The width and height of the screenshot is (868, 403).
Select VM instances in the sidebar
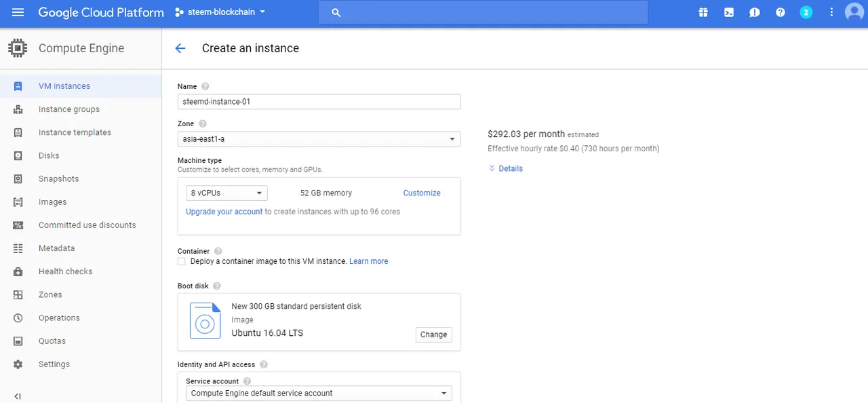pyautogui.click(x=81, y=86)
